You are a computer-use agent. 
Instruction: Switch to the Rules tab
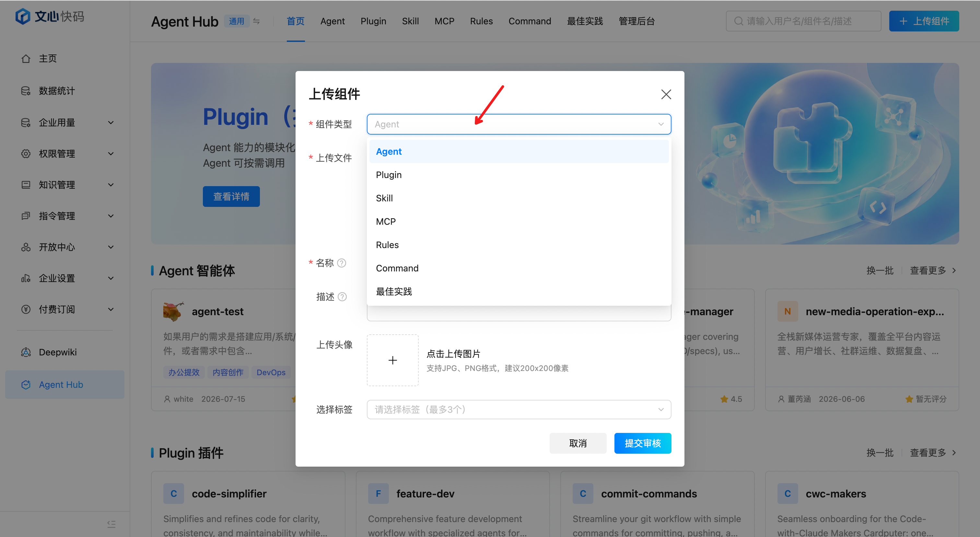click(481, 21)
